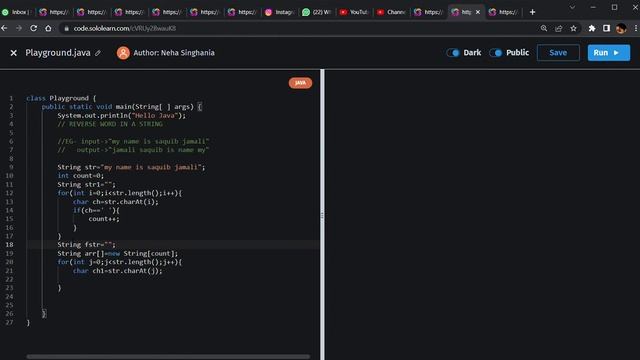This screenshot has height=360, width=640.
Task: Switch to the last Sololearn tab on the right
Action: coord(504,12)
